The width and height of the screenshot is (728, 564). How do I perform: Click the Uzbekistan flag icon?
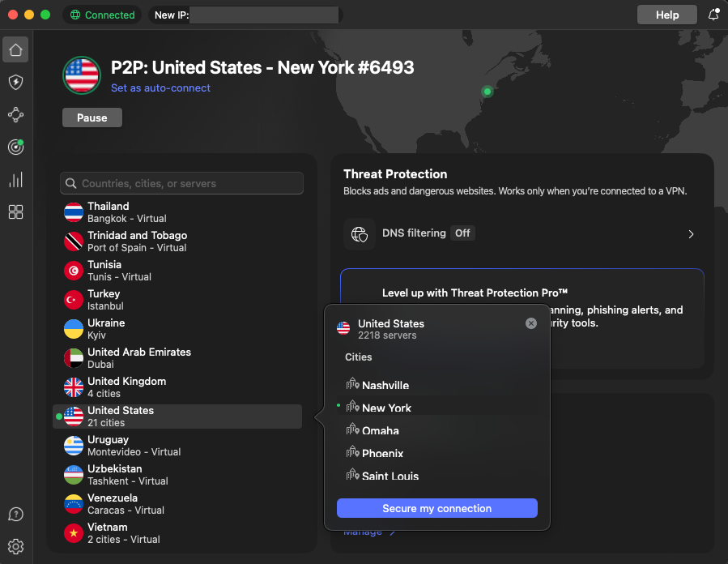coord(74,475)
